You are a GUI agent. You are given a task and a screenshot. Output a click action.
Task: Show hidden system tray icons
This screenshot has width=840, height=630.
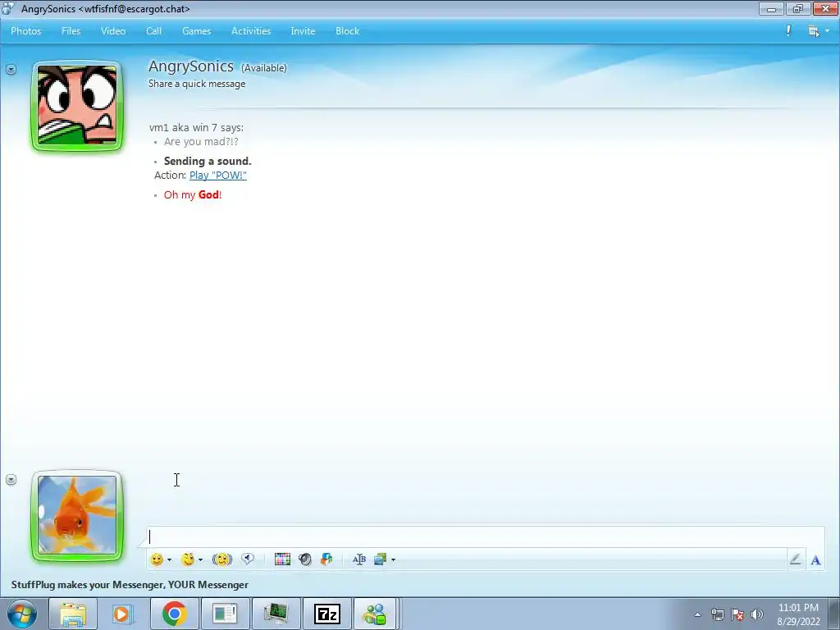[x=697, y=614]
